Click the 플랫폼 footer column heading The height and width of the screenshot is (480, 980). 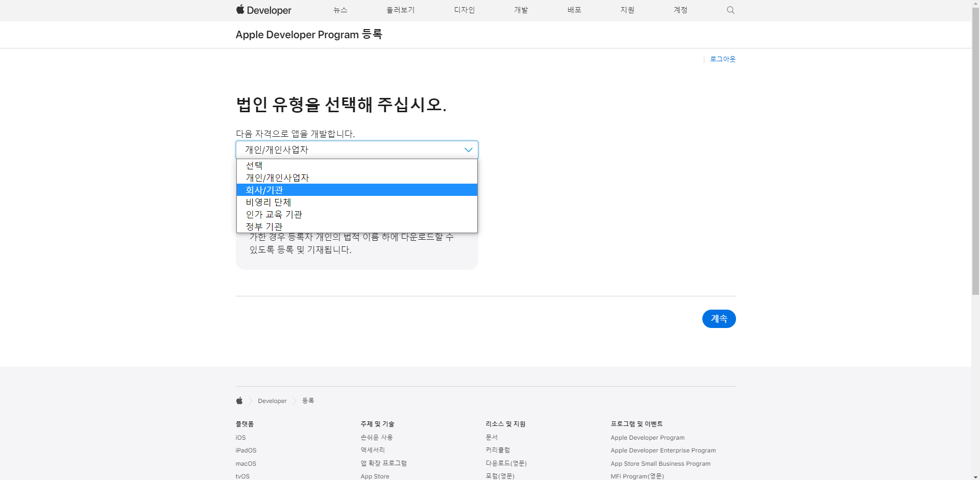[244, 424]
